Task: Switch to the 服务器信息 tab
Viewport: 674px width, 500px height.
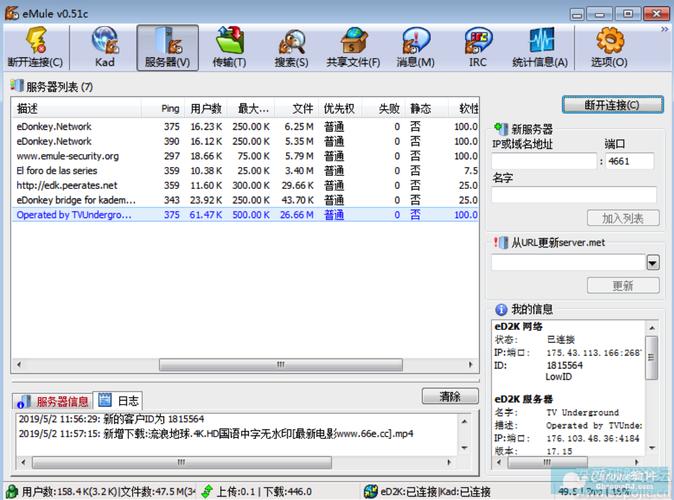Action: tap(53, 401)
